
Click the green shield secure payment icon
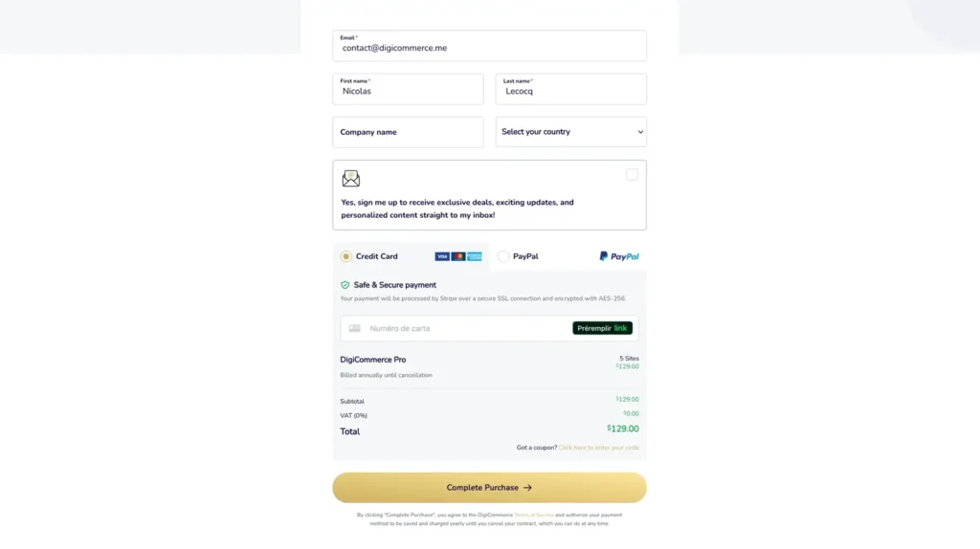(345, 285)
